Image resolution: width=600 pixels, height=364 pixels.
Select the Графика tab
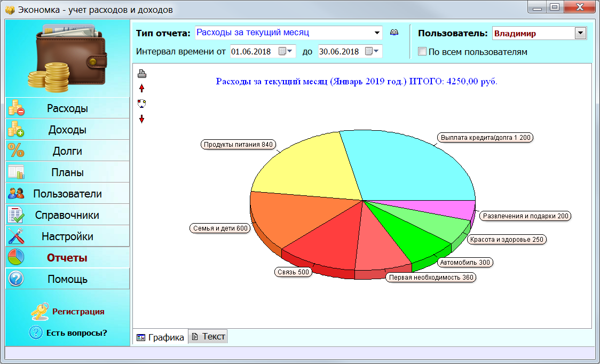point(161,337)
